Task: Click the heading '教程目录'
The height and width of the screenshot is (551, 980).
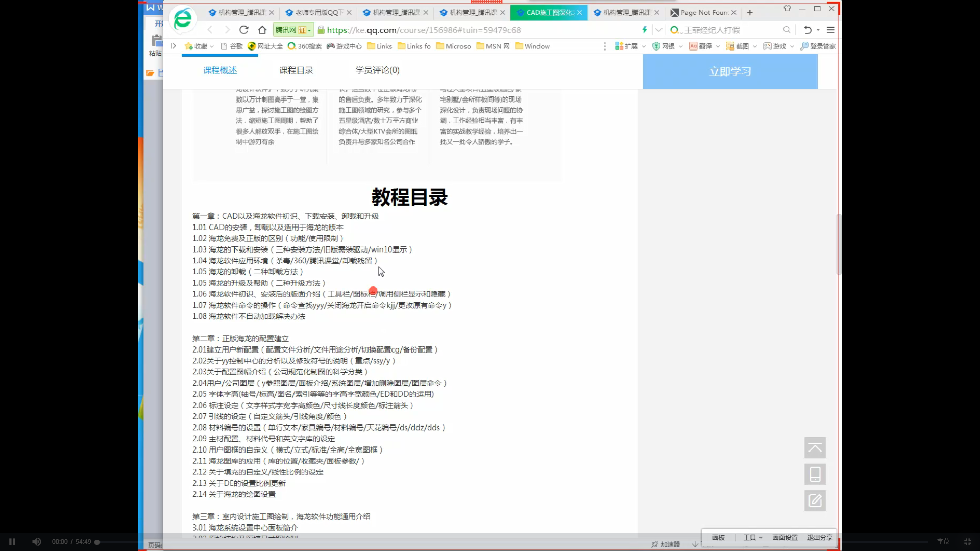Action: pyautogui.click(x=409, y=197)
